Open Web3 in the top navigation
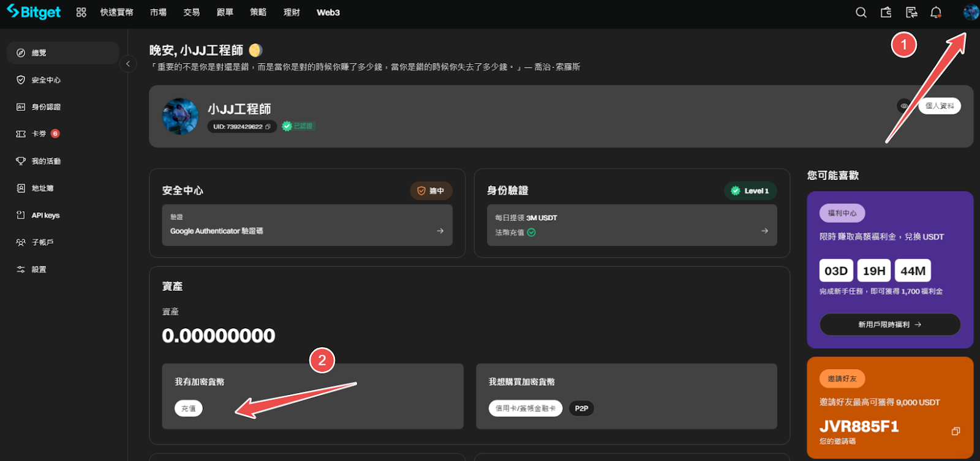This screenshot has width=980, height=461. (x=328, y=12)
